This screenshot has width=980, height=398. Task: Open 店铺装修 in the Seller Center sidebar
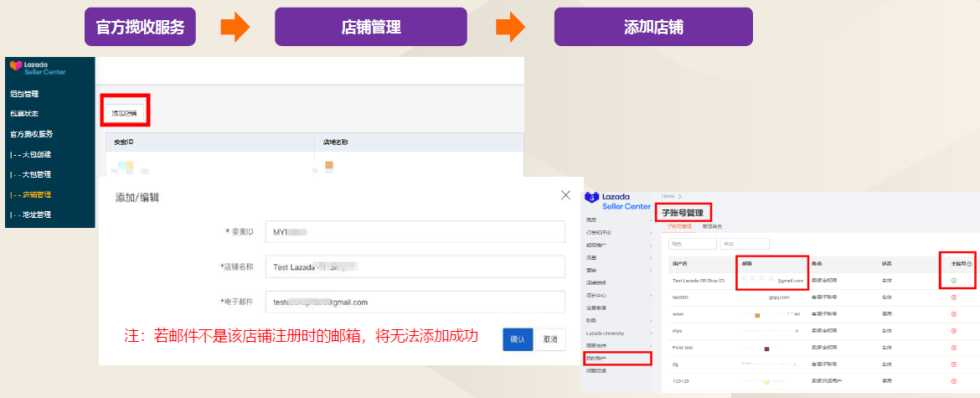click(x=596, y=283)
